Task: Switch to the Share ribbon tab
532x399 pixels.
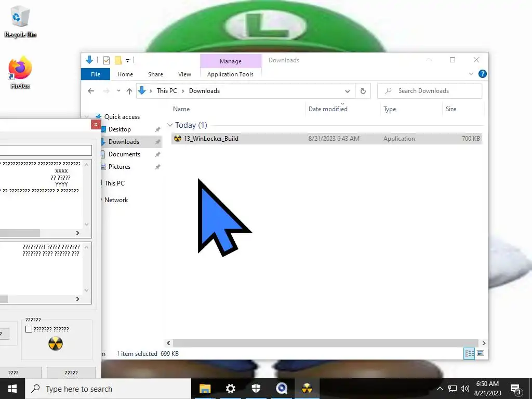Action: point(155,74)
